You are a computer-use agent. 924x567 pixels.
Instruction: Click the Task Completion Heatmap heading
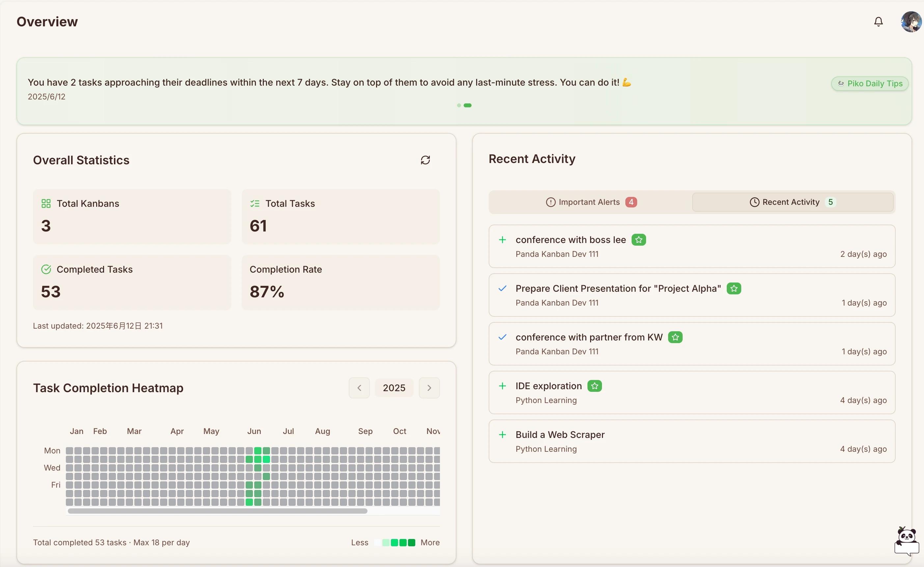108,388
